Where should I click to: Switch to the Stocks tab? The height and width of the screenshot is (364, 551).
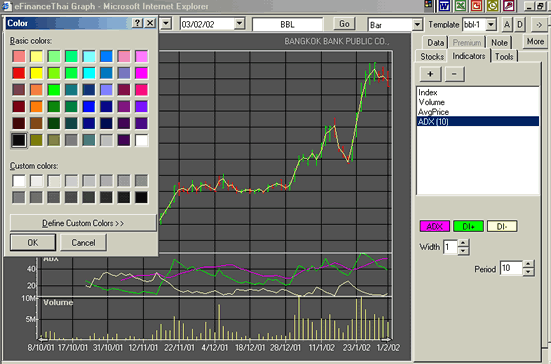[x=432, y=57]
